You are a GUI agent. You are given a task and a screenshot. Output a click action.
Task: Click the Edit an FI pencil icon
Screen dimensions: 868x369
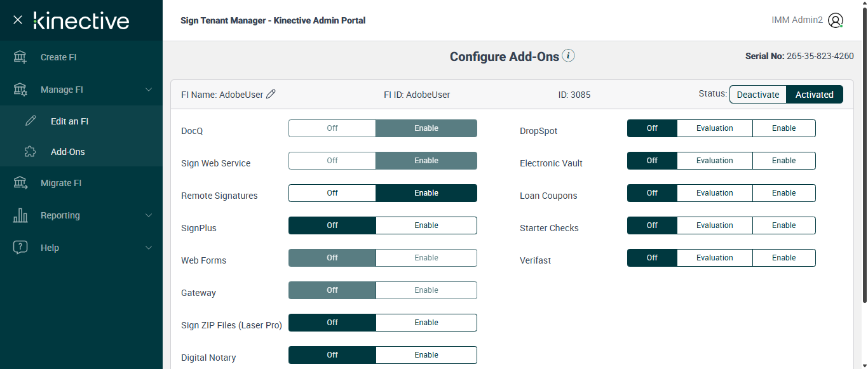30,121
